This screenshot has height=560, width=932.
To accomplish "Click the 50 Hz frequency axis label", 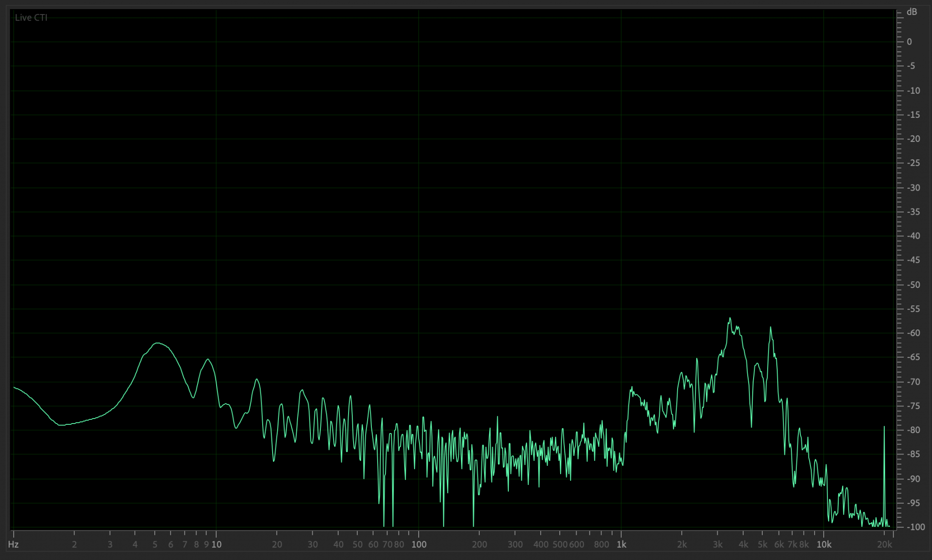I will tap(358, 545).
